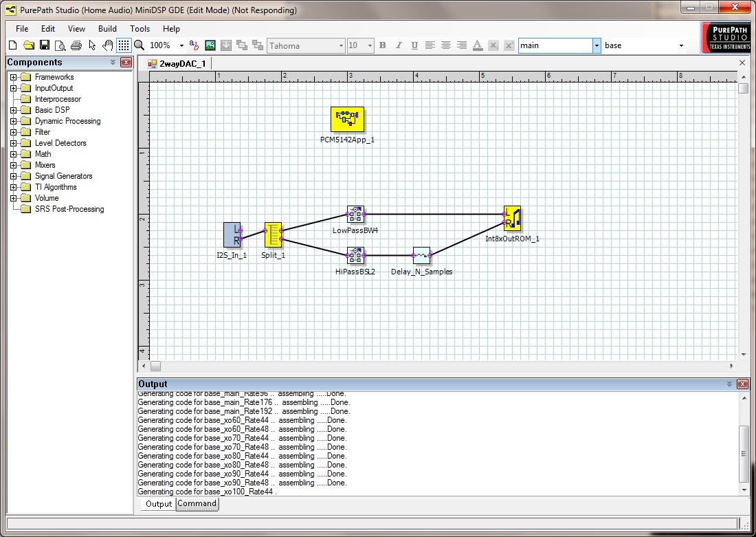Open the font size 10 dropdown
This screenshot has width=756, height=537.
pyautogui.click(x=370, y=46)
